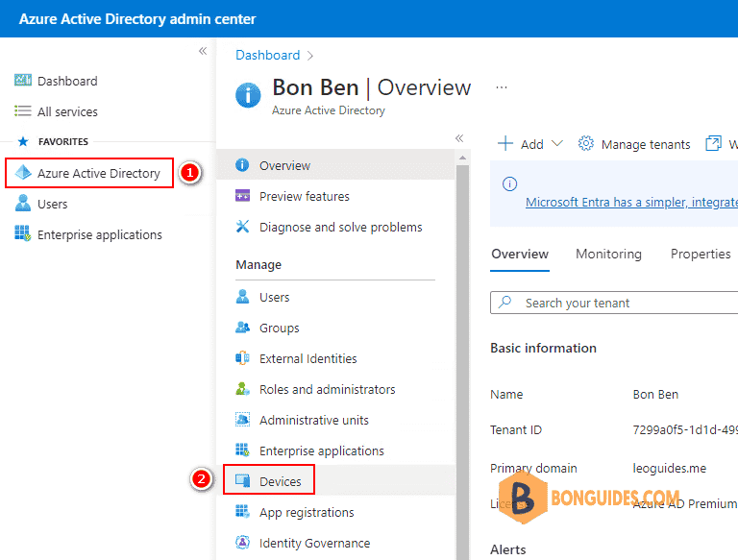Viewport: 738px width, 560px height.
Task: Open Overview in the resource menu
Action: pyautogui.click(x=335, y=165)
